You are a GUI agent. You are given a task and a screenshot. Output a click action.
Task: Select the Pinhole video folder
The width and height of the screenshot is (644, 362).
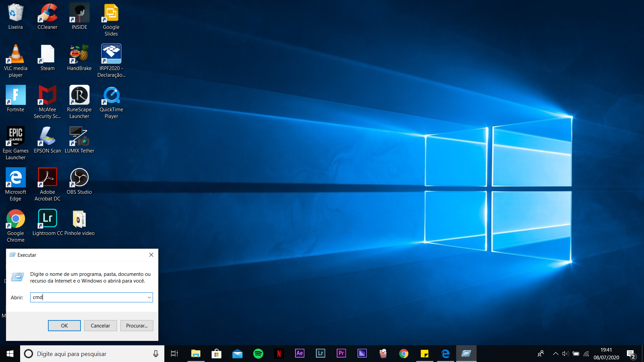79,223
